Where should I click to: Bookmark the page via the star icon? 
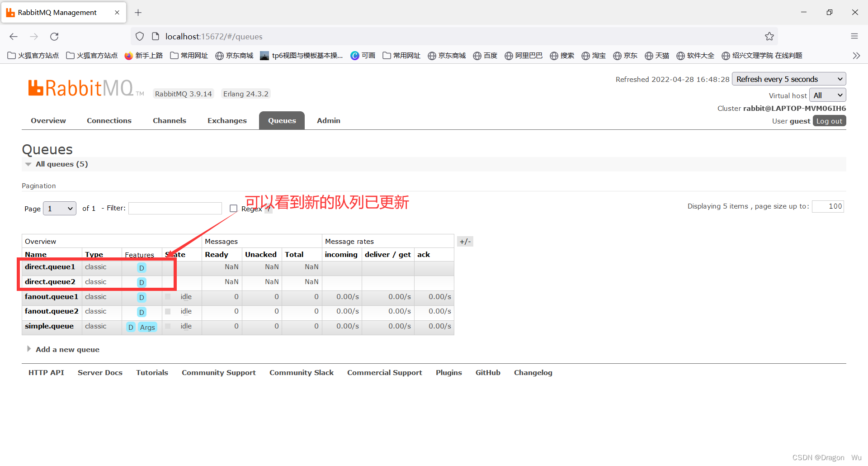tap(770, 36)
